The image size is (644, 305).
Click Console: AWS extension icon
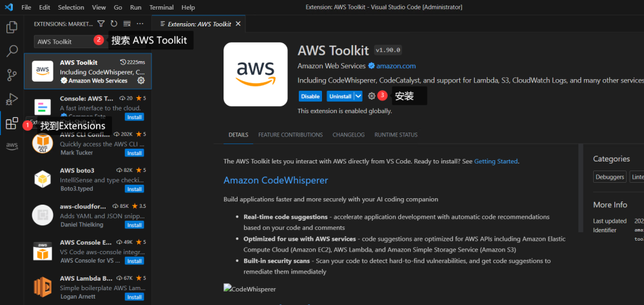tap(43, 107)
